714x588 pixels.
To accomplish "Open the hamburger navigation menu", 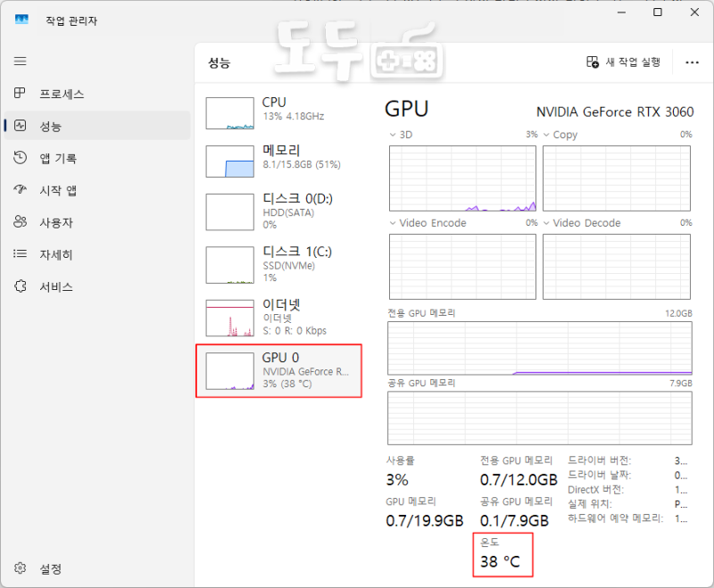I will click(20, 61).
